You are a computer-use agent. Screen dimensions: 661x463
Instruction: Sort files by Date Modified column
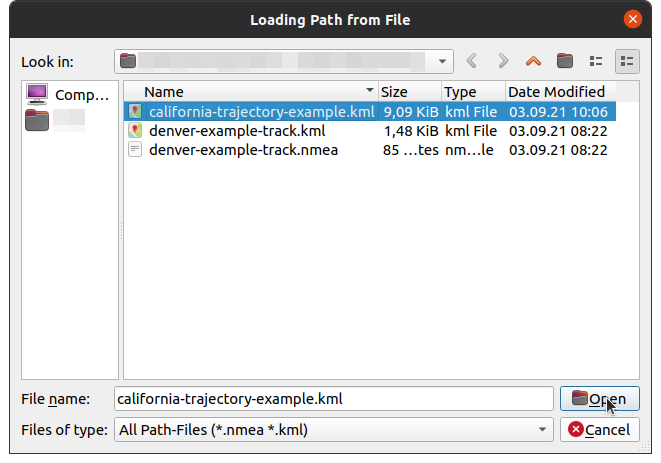click(x=560, y=91)
